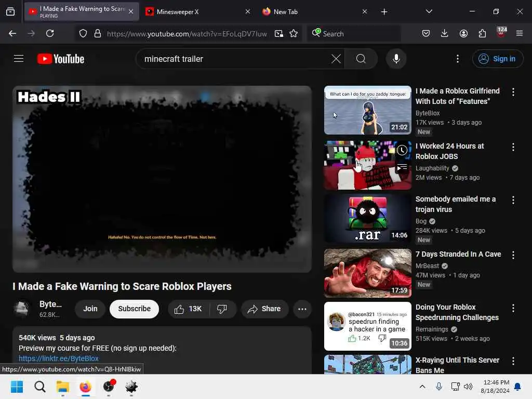Go forward with the browser forward arrow
Image resolution: width=532 pixels, height=399 pixels.
coord(31,33)
